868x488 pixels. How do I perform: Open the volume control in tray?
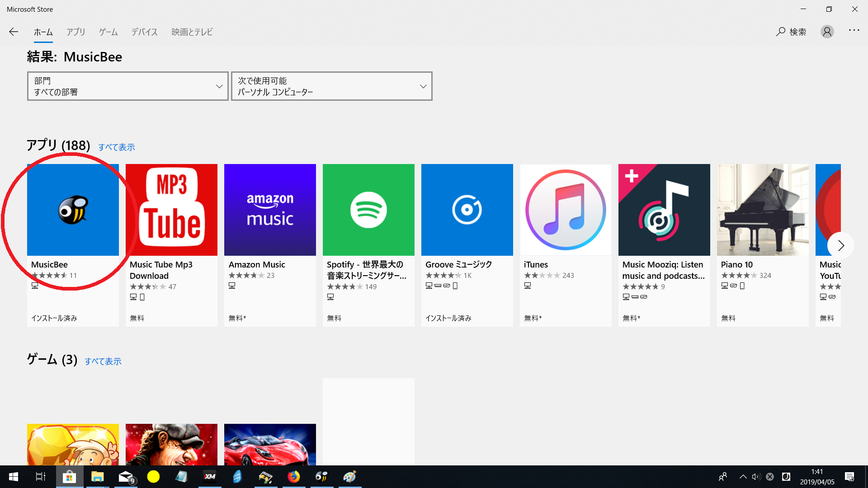(x=756, y=477)
